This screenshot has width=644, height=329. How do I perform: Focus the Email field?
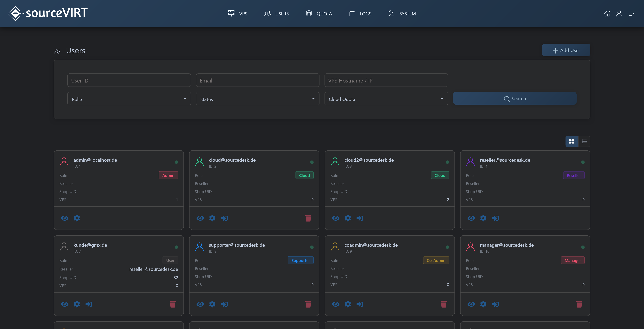click(x=257, y=80)
